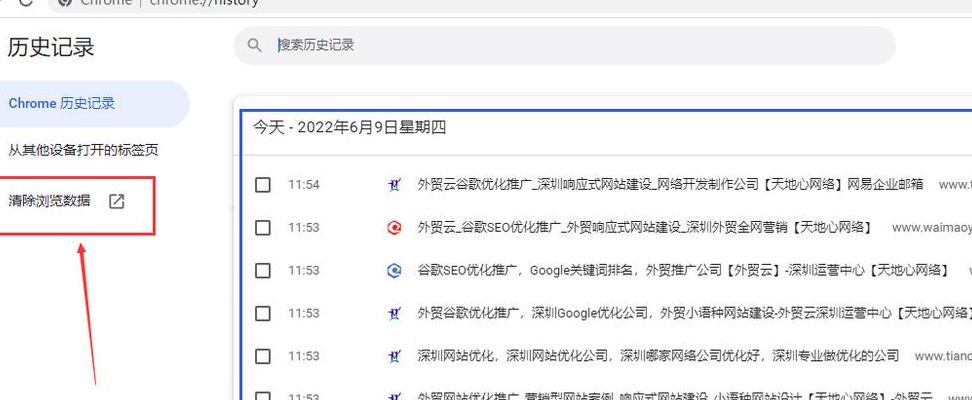This screenshot has height=400, width=972.
Task: Click the 历史记录 page heading
Action: coord(51,48)
